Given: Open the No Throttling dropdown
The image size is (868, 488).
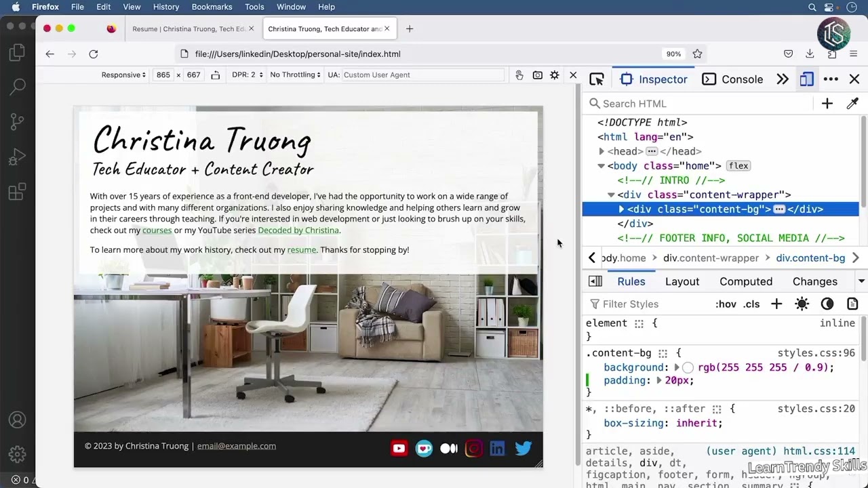Looking at the screenshot, I should 295,75.
